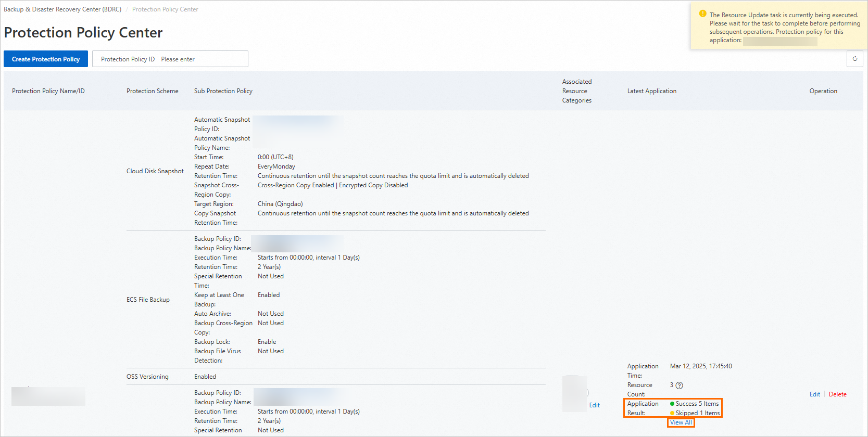Click the EveryMonday repeat date value
The image size is (868, 437).
[x=276, y=166]
